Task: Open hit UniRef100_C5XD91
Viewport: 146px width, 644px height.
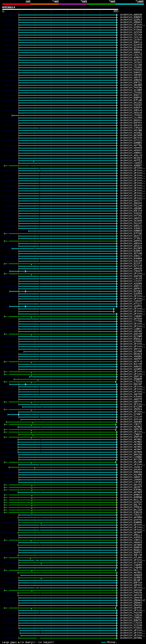Action: [x=131, y=93]
